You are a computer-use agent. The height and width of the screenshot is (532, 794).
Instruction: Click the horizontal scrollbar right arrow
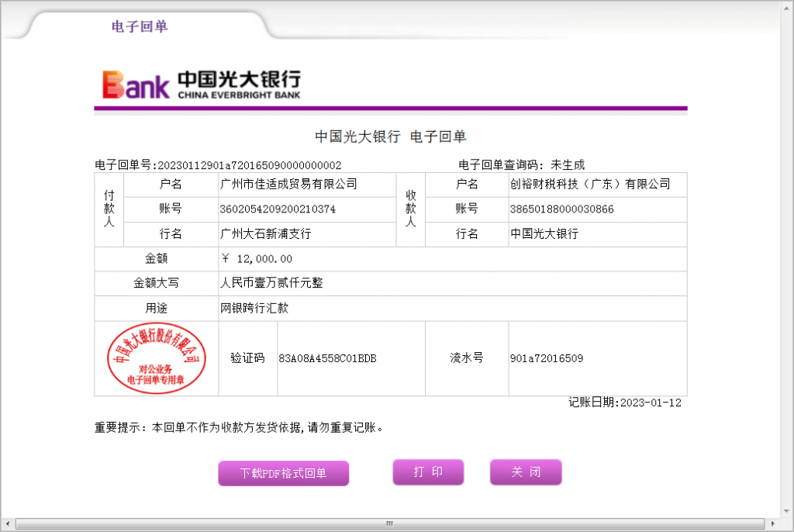[773, 524]
